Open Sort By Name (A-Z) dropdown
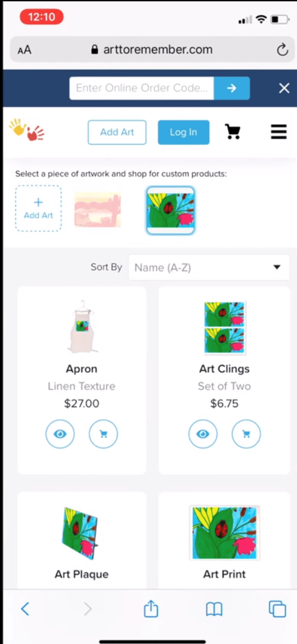The width and height of the screenshot is (297, 644). [209, 267]
